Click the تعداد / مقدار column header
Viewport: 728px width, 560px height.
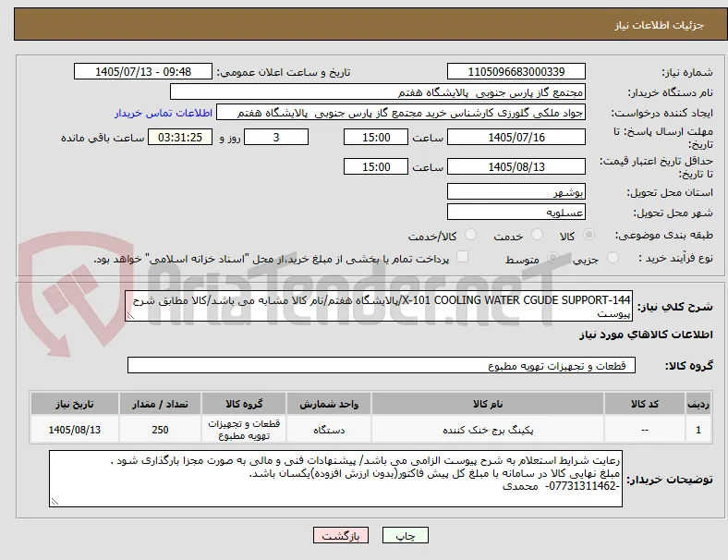coord(160,404)
